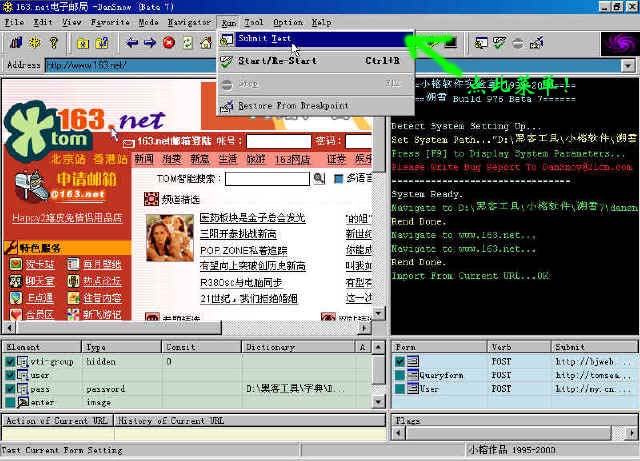Toggle the user element checkbox
640x461 pixels.
click(x=10, y=375)
